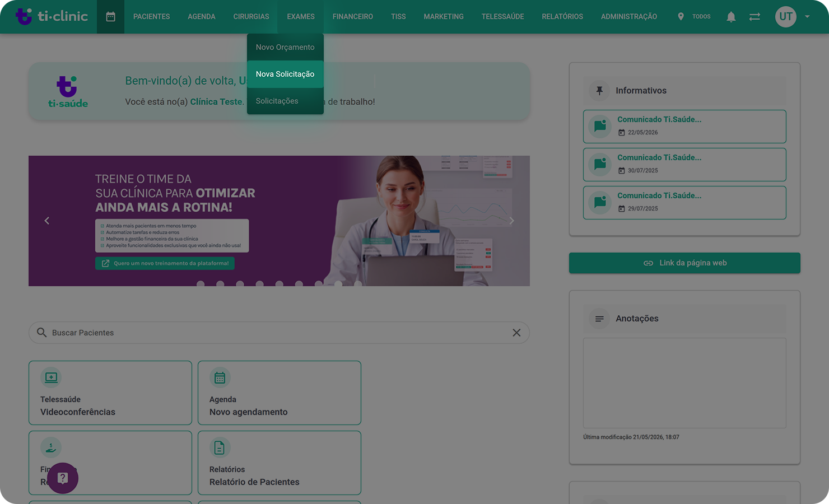
Task: Open the MARKETING menu
Action: [x=444, y=17]
